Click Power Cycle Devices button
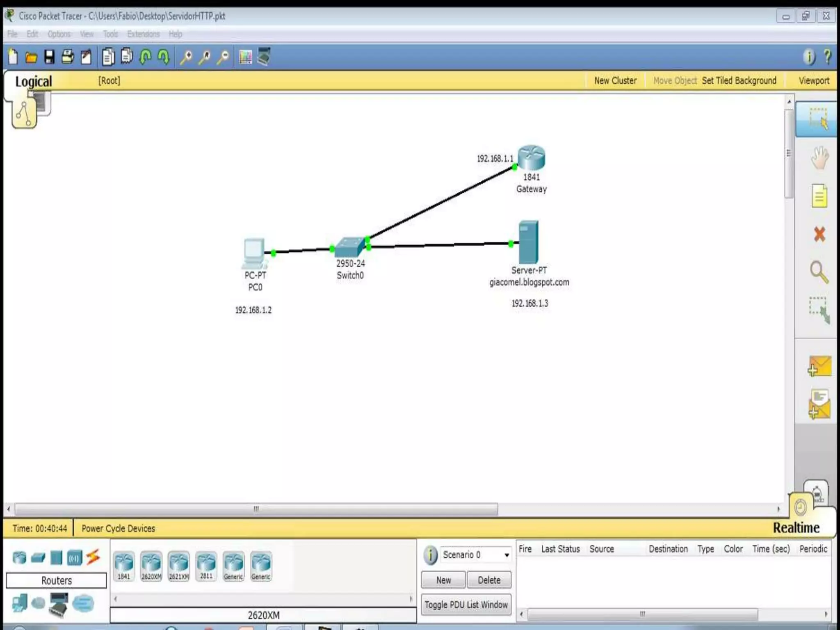 tap(118, 528)
